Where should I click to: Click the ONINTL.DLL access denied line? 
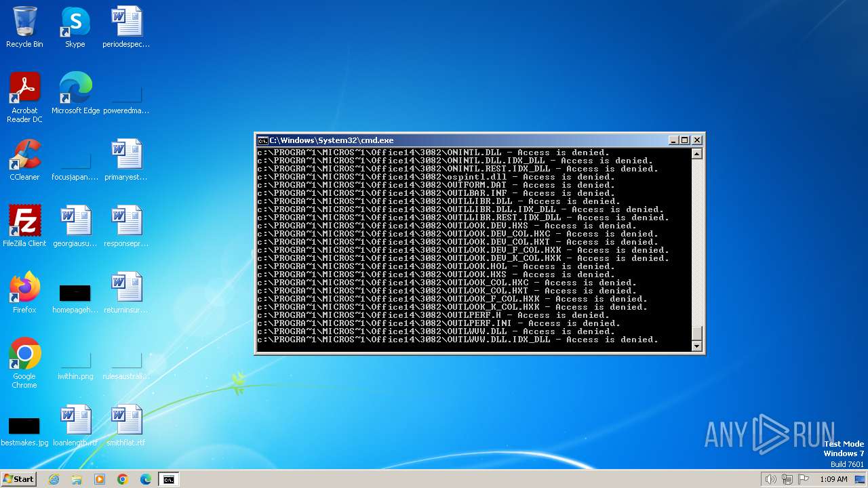pos(433,152)
